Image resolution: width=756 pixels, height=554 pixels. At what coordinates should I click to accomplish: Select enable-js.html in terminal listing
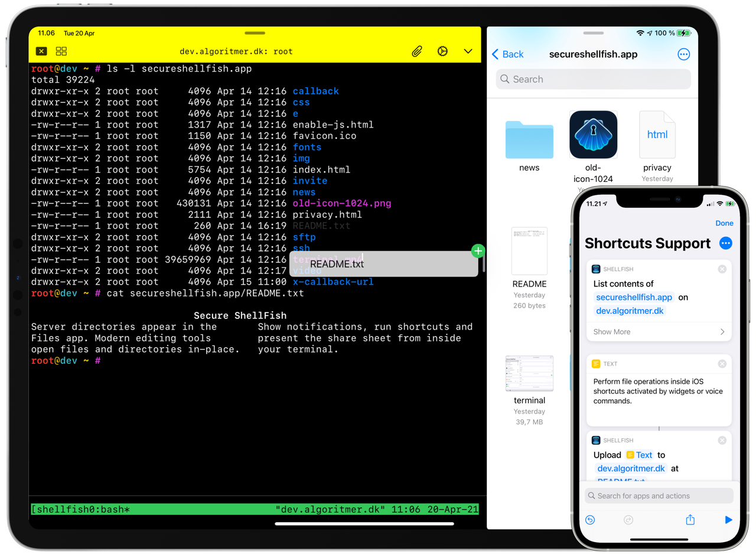tap(333, 125)
